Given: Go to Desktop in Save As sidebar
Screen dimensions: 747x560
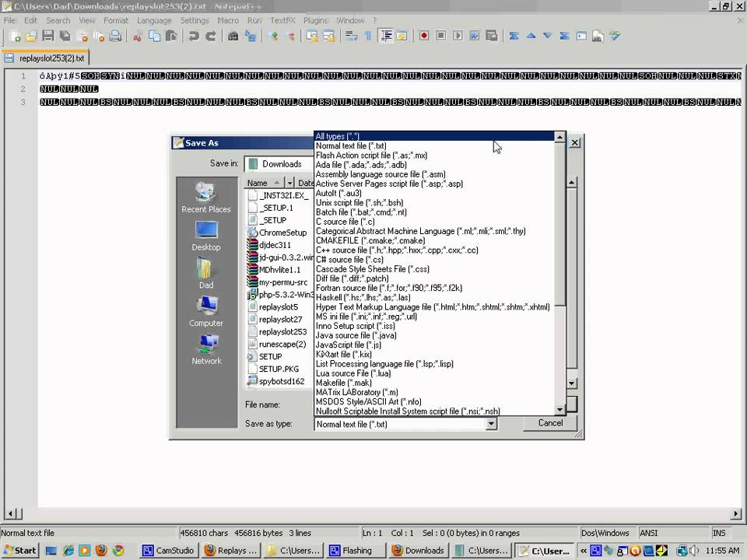Looking at the screenshot, I should [x=205, y=236].
